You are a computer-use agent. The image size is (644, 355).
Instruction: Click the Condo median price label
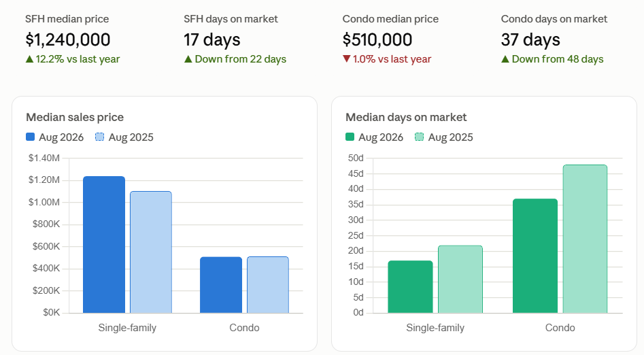coord(390,19)
